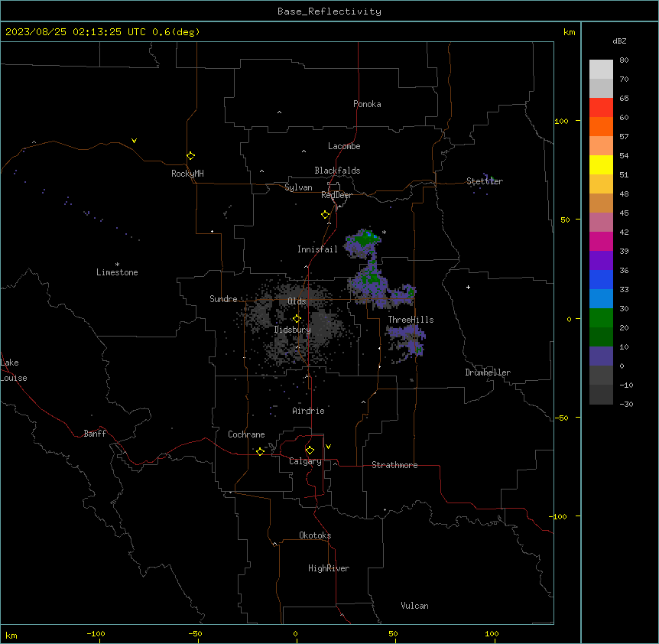Click the light gray 80–70 dBZ swatch
The width and height of the screenshot is (659, 644).
tap(601, 70)
